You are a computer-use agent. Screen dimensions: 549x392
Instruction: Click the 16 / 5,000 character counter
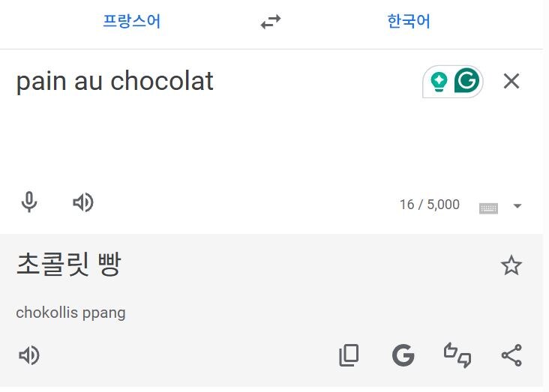pyautogui.click(x=430, y=205)
